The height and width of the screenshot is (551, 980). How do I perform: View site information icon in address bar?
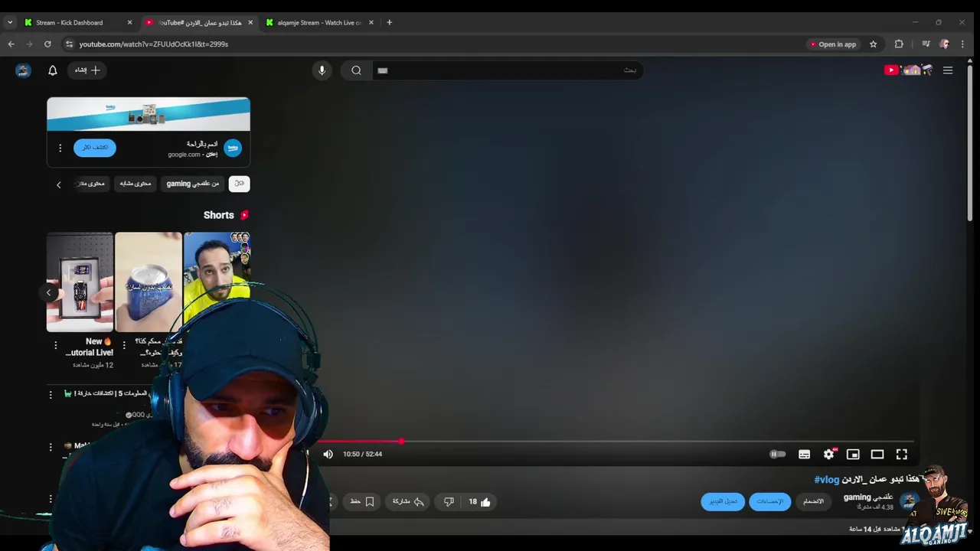pos(69,44)
